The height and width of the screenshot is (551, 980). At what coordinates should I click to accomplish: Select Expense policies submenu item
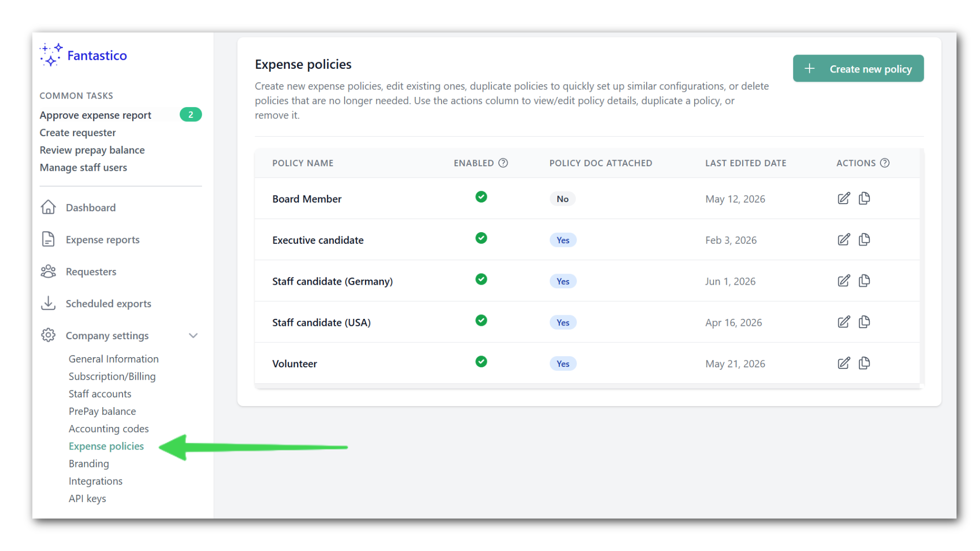(106, 446)
